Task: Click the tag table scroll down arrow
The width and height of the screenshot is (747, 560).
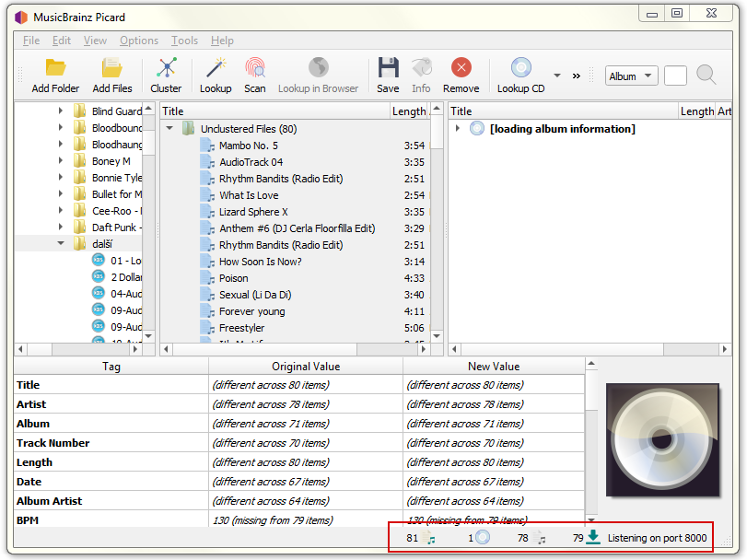Action: [591, 520]
